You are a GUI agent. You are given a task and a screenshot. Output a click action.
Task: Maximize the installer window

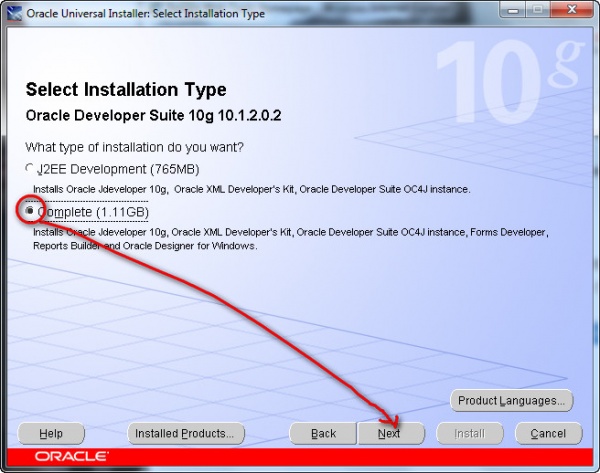[x=538, y=10]
